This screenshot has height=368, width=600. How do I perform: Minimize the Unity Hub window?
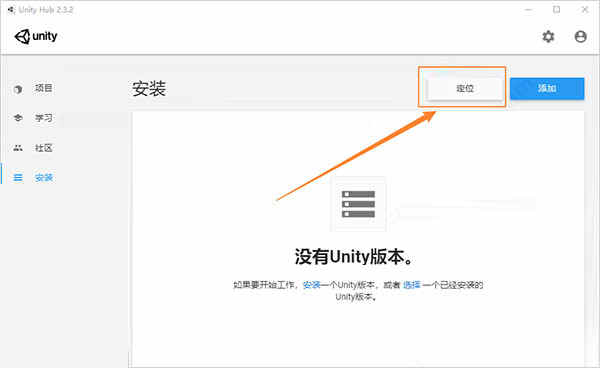pyautogui.click(x=528, y=10)
